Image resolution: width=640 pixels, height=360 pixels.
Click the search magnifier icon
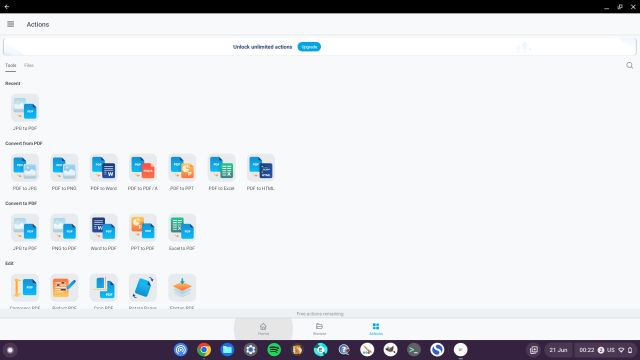[x=629, y=65]
